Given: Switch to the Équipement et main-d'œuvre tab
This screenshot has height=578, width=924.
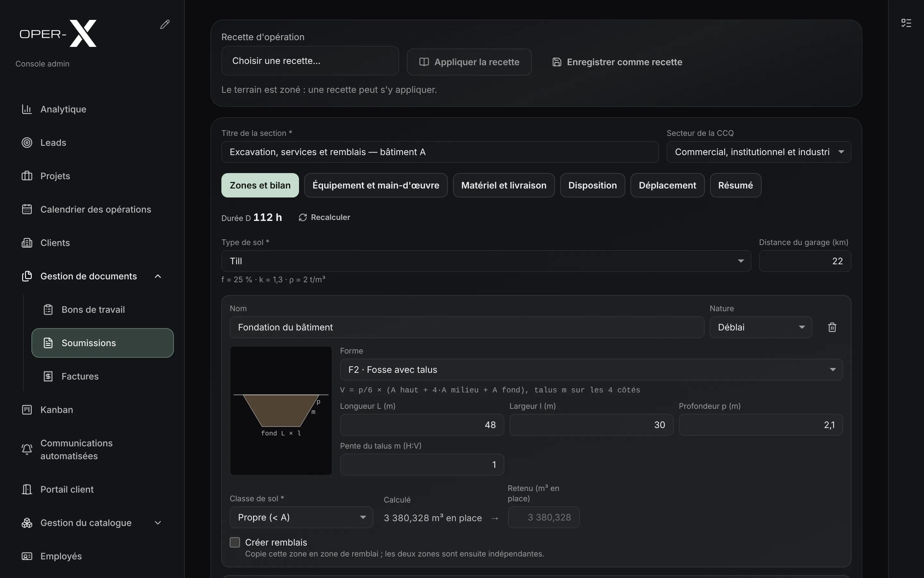Looking at the screenshot, I should pos(376,185).
